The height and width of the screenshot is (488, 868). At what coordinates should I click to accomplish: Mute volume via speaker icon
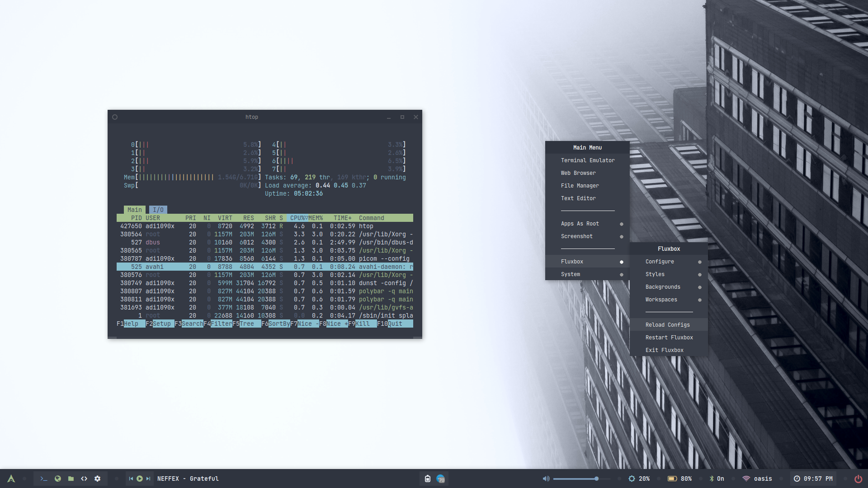point(546,479)
